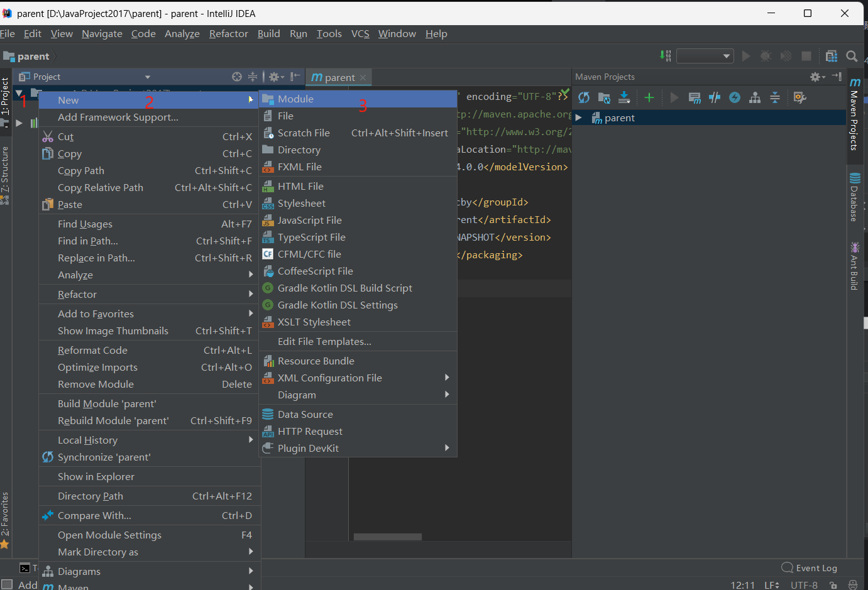Click Open Module Settings
Viewport: 868px width, 590px height.
click(x=149, y=535)
